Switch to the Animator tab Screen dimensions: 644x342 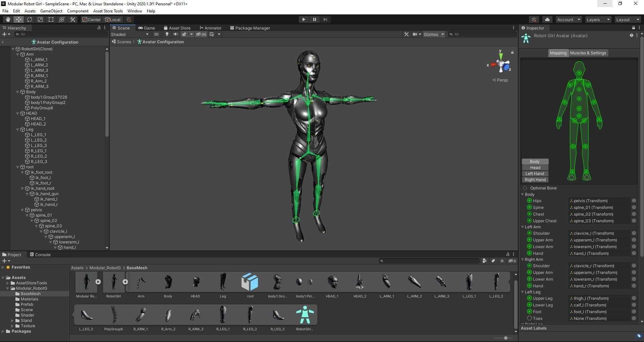pos(210,28)
